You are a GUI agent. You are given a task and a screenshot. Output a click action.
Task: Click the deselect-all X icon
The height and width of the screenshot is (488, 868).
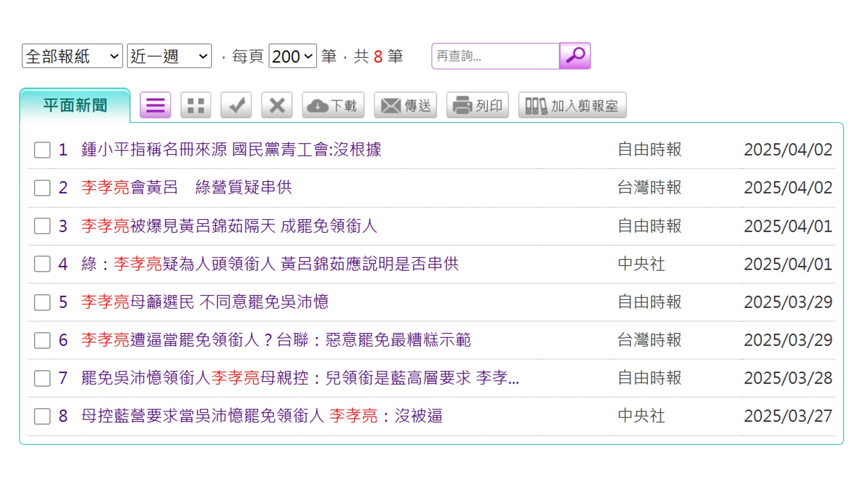tap(277, 105)
